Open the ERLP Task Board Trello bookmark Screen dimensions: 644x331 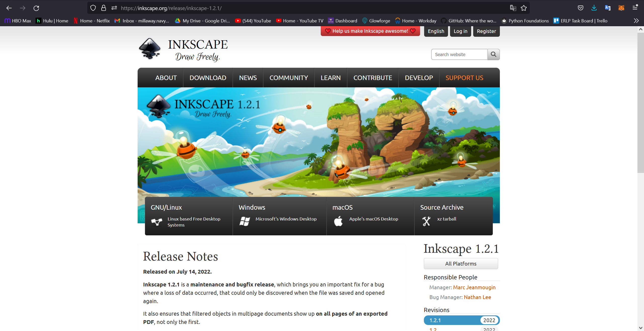pos(580,21)
